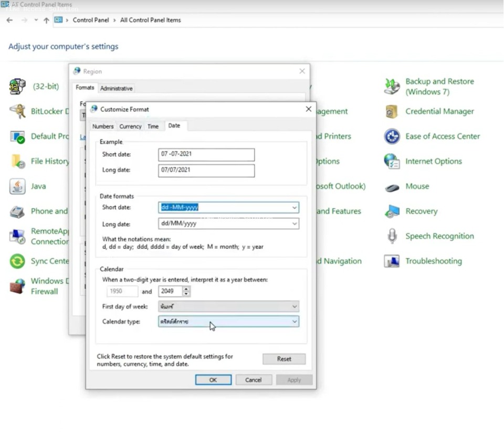Click the Recovery icon
Viewport: 504px width, 436px height.
point(392,211)
